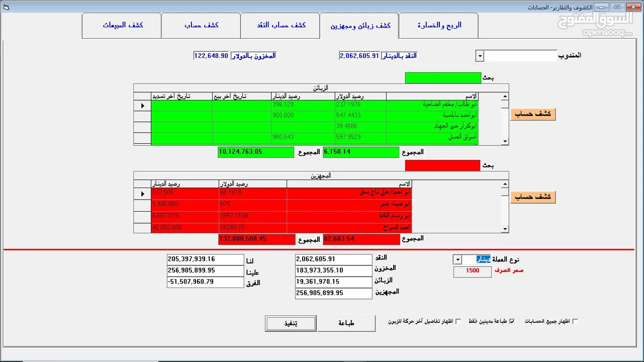Click supplier dollar balance cell 3957.1108
Screen dimensions: 644x362
(x=253, y=217)
